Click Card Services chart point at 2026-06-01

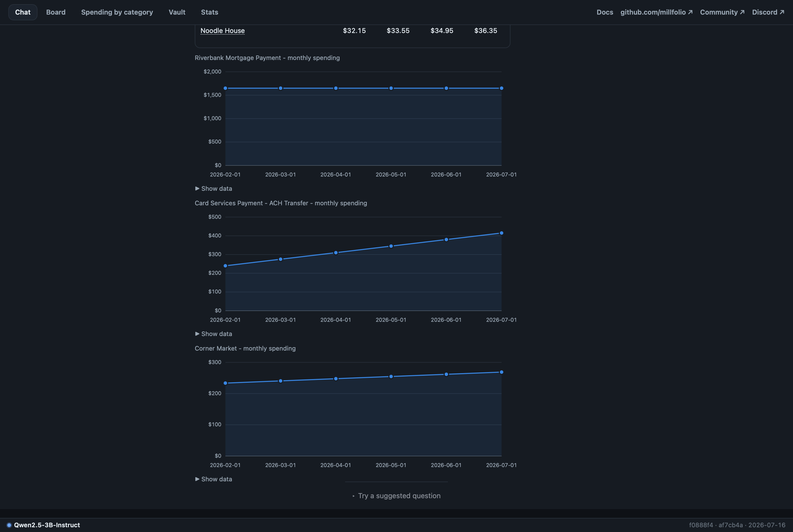(x=446, y=240)
